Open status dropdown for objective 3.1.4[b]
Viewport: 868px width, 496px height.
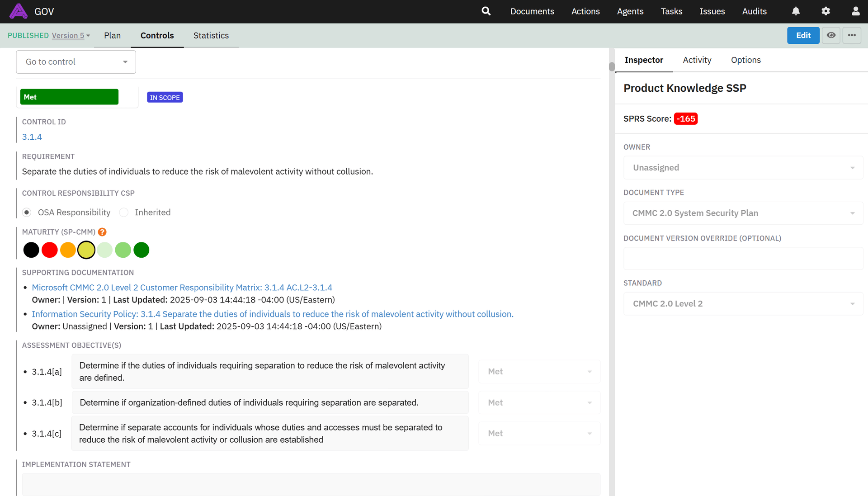pyautogui.click(x=539, y=402)
